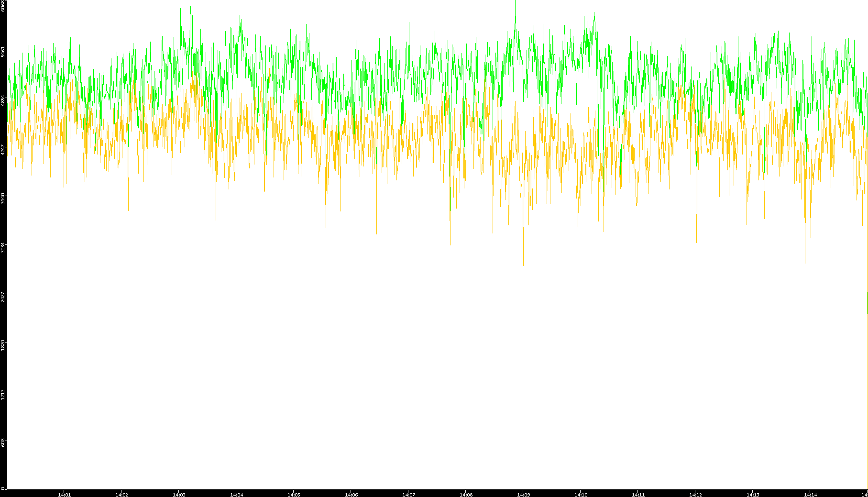The width and height of the screenshot is (868, 497).
Task: Select the 2427 y-axis label
Action: pos(3,296)
